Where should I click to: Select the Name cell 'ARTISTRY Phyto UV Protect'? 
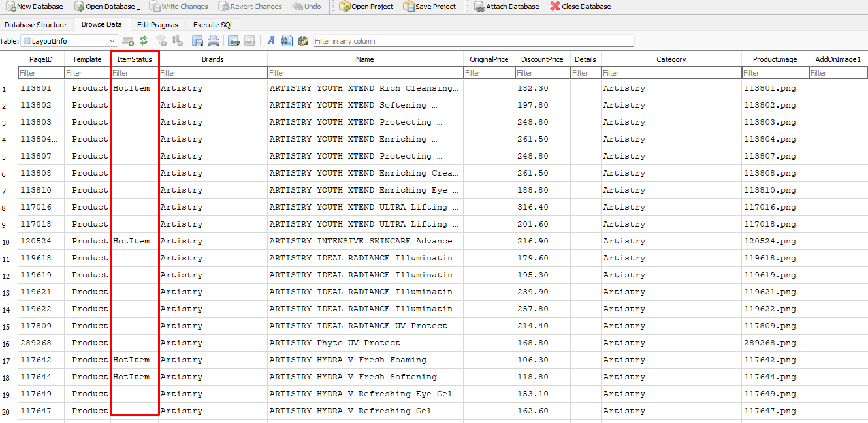point(365,343)
